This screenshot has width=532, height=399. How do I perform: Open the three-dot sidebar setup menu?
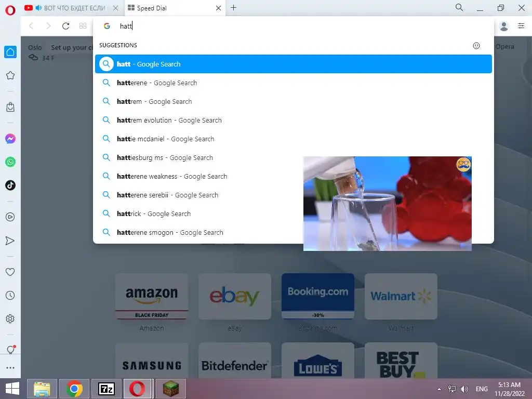[x=10, y=367]
